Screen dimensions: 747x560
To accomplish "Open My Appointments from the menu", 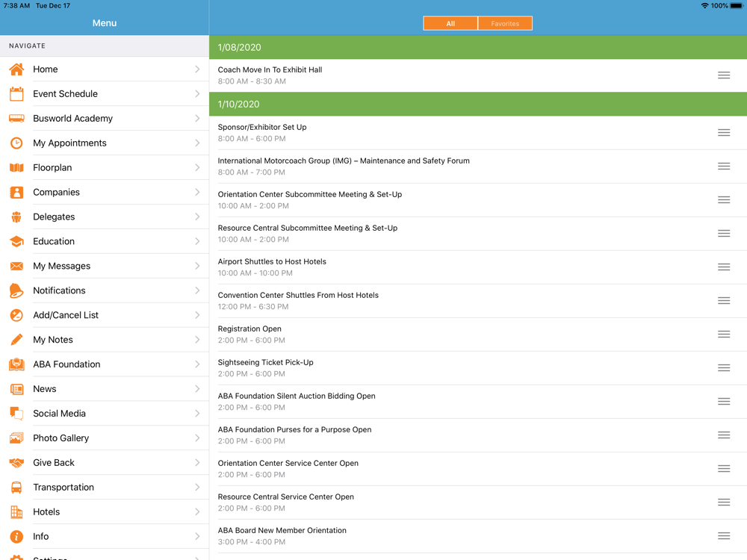I will click(105, 143).
